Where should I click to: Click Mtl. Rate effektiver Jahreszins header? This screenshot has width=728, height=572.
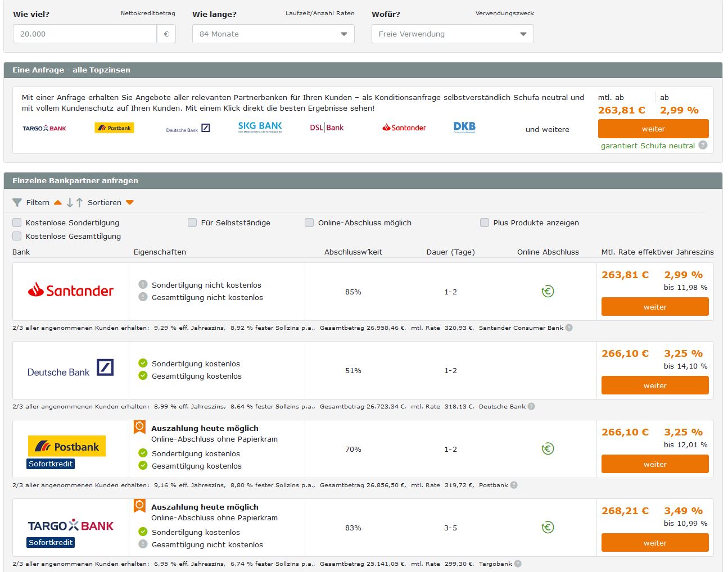click(x=658, y=252)
